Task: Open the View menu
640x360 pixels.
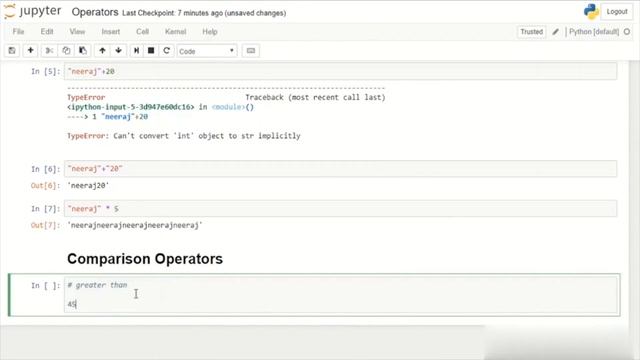Action: point(77,31)
